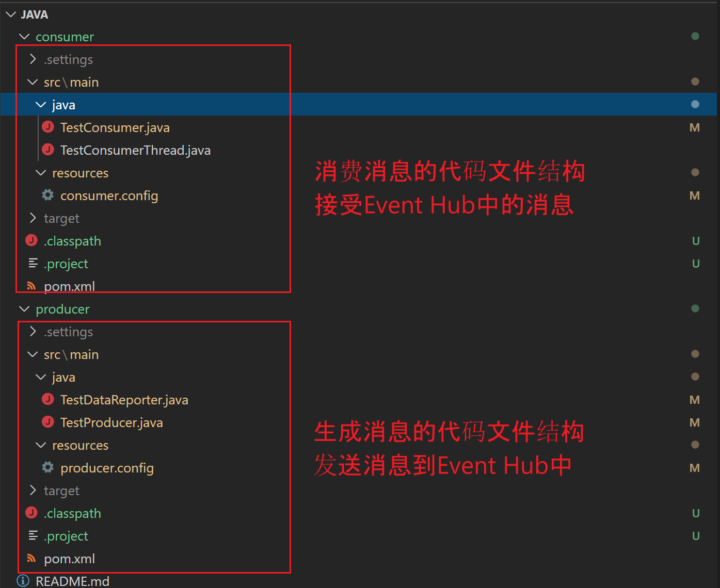Open TestProducer.java file
720x588 pixels.
click(x=111, y=422)
